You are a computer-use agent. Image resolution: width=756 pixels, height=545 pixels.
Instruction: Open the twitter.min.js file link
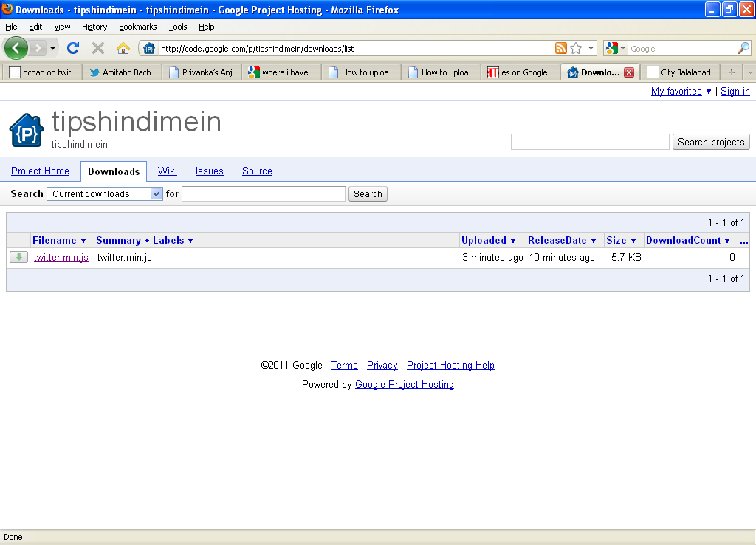(61, 257)
